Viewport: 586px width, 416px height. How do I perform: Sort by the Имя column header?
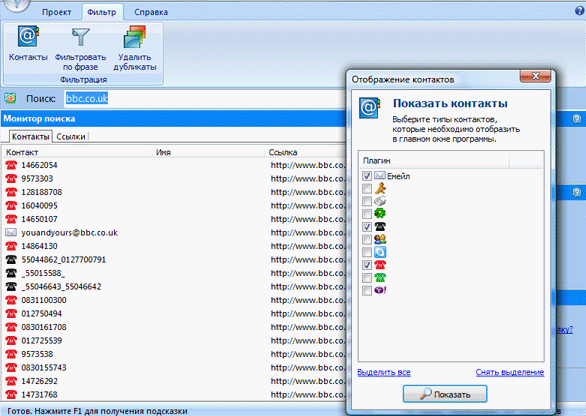click(x=209, y=152)
